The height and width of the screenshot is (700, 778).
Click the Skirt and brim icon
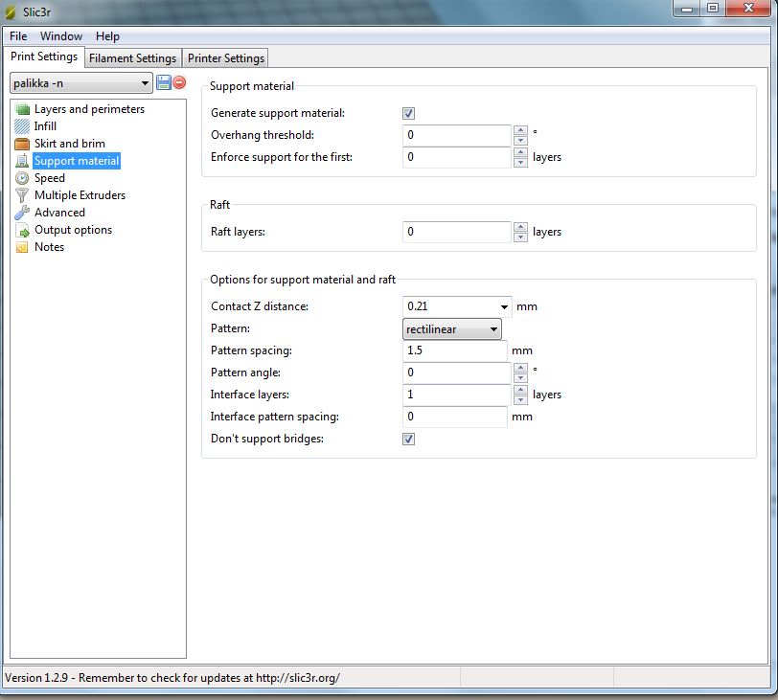[22, 144]
